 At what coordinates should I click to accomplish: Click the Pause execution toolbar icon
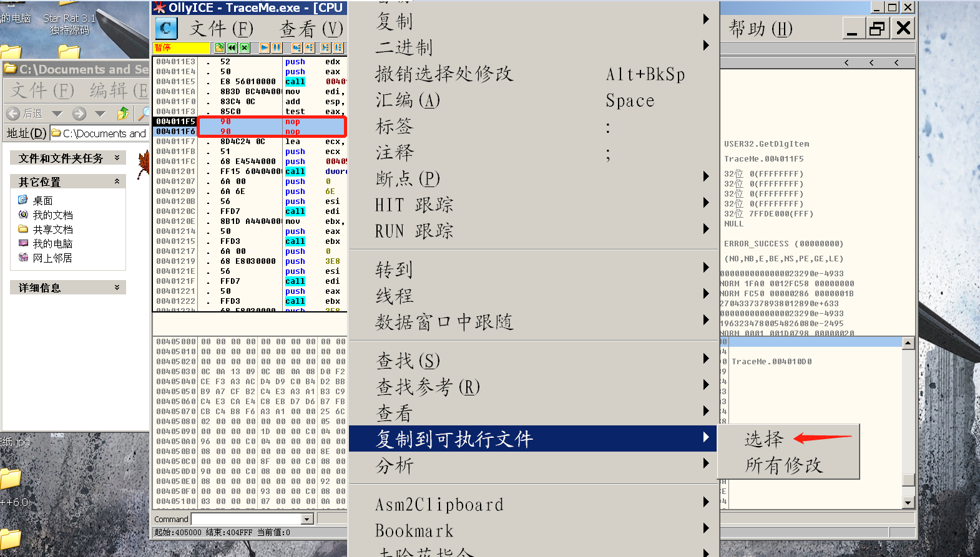(x=277, y=47)
